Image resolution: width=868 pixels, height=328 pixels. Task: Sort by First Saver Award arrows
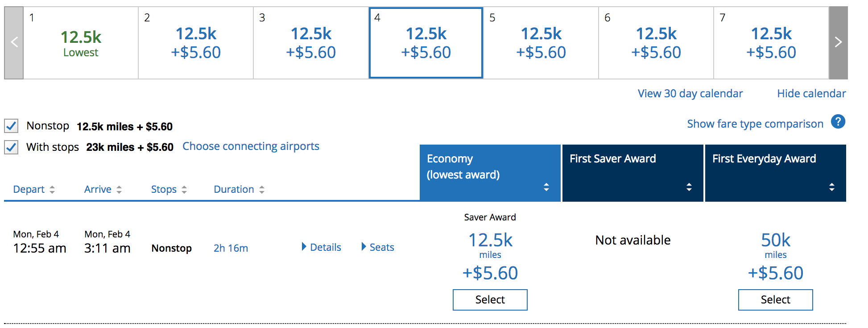pos(689,187)
